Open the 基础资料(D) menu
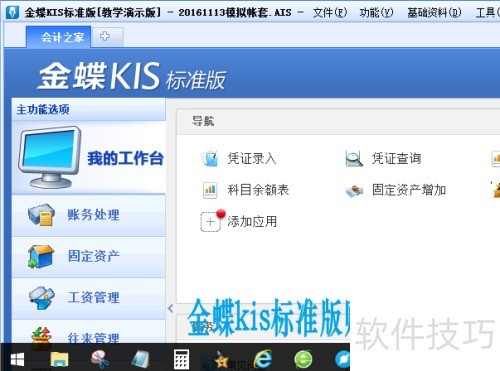Screen dimensions: 500x371 point(434,13)
